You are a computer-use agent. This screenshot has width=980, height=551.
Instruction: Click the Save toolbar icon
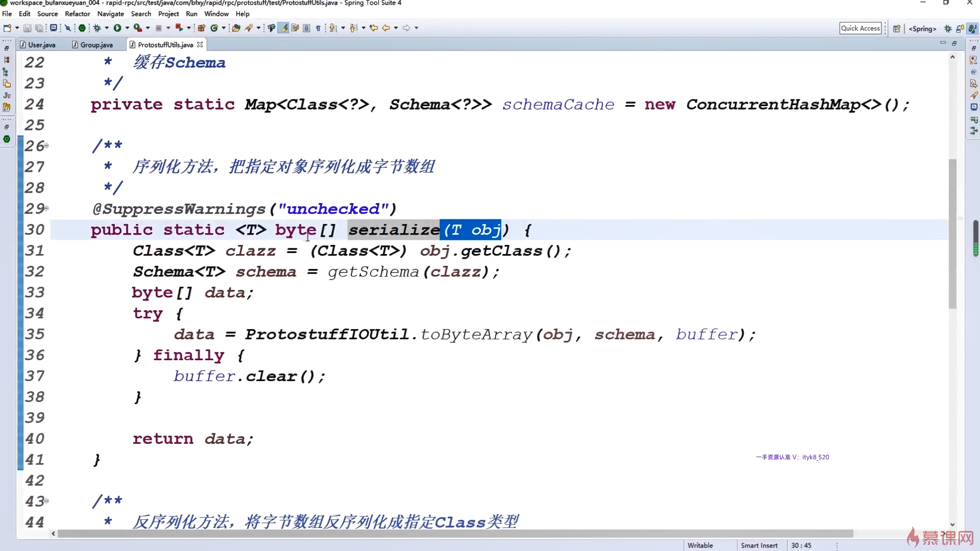[28, 28]
